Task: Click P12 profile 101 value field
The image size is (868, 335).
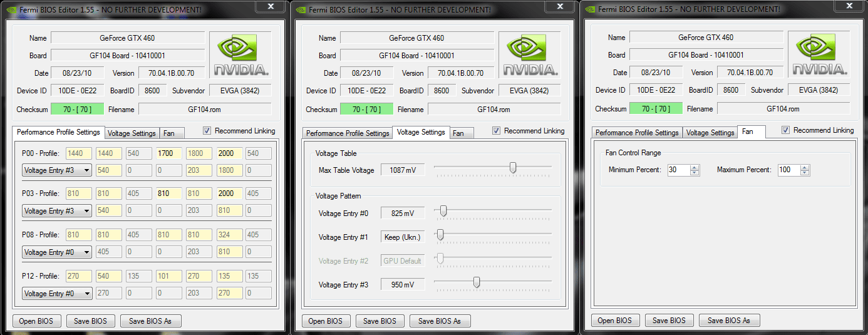Action: pos(169,276)
